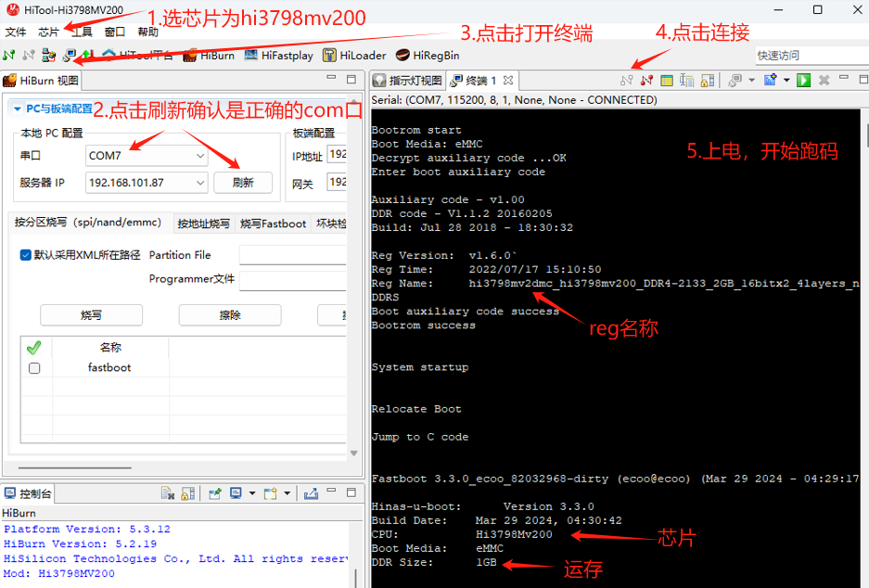Open the HiBurn tool from toolbar
Viewport: 869px width, 588px height.
coord(209,56)
